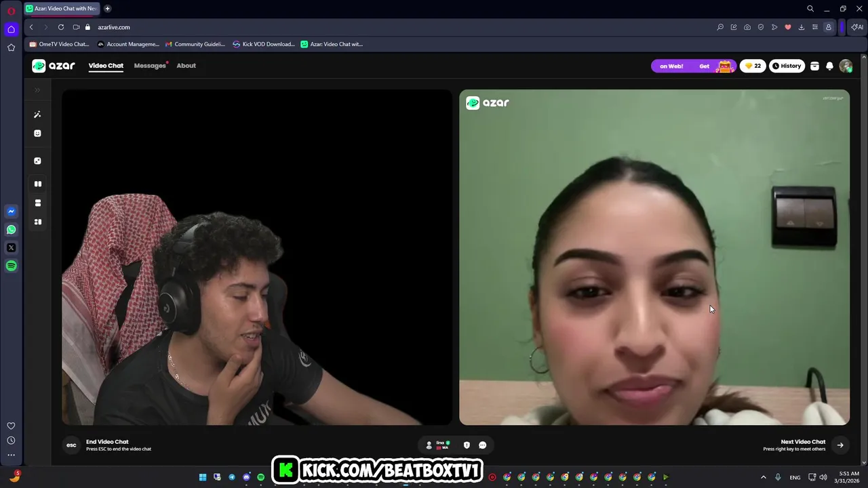The width and height of the screenshot is (868, 488).
Task: Select the Azar Video Chat browser tab
Action: [61, 9]
